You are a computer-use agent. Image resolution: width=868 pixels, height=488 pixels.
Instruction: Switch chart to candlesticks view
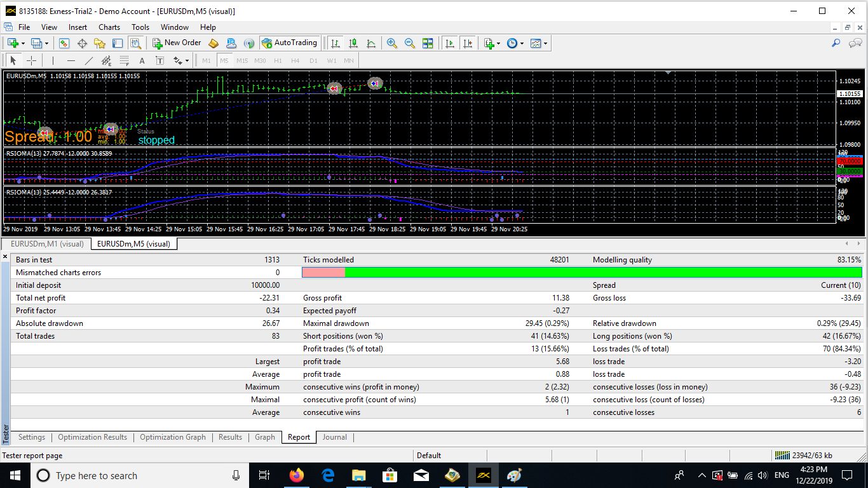click(x=353, y=43)
